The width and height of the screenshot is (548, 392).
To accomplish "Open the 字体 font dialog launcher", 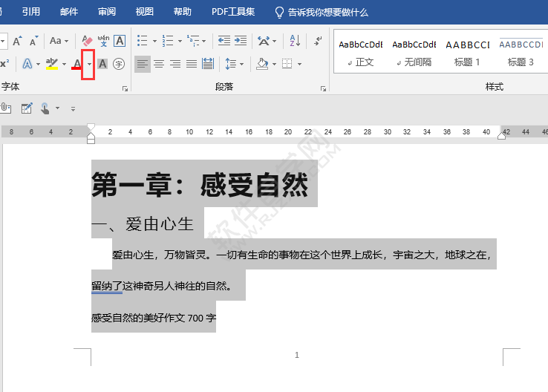I will click(125, 89).
